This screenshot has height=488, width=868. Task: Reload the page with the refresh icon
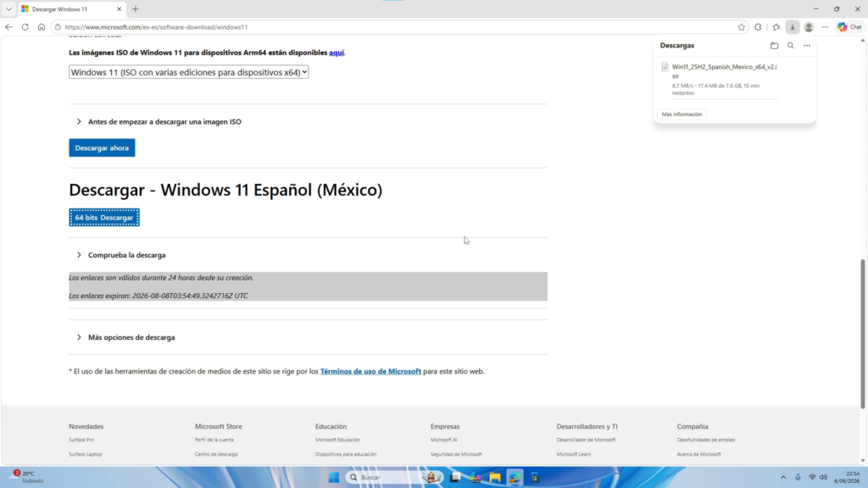click(25, 26)
